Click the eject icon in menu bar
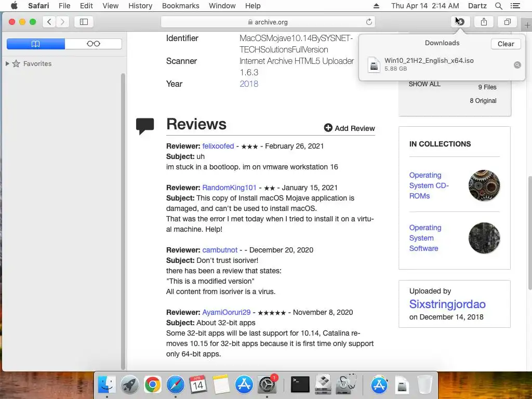This screenshot has height=399, width=532. [x=376, y=6]
